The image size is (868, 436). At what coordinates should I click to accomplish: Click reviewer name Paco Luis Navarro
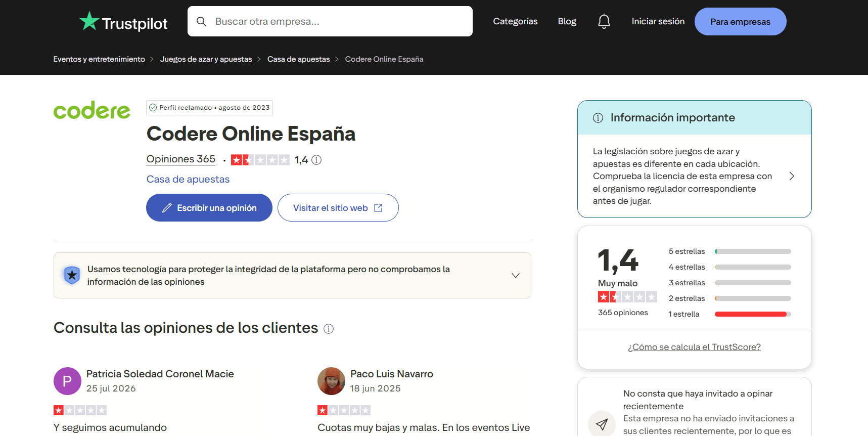pos(392,374)
